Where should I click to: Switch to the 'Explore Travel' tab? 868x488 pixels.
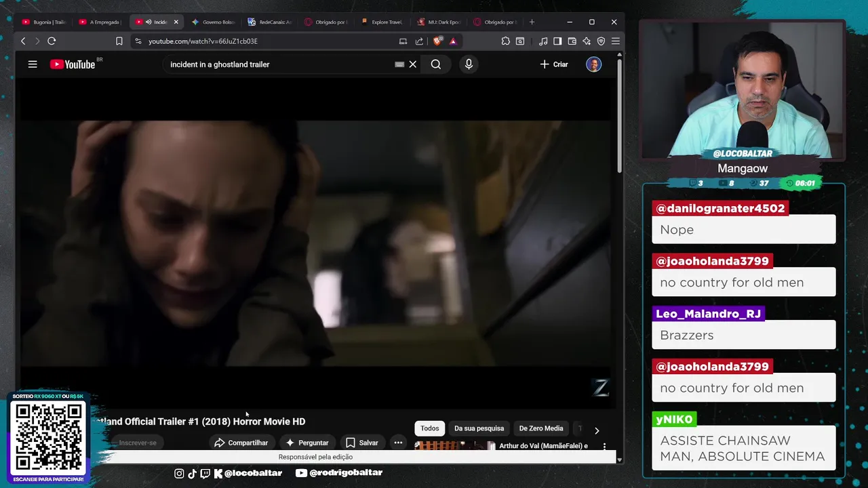[x=382, y=22]
